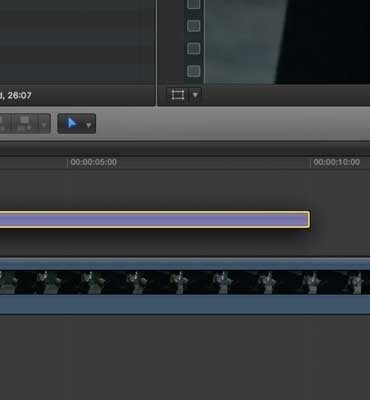Expand the Select tool pop-up menu arrow
The width and height of the screenshot is (370, 400).
tap(88, 125)
